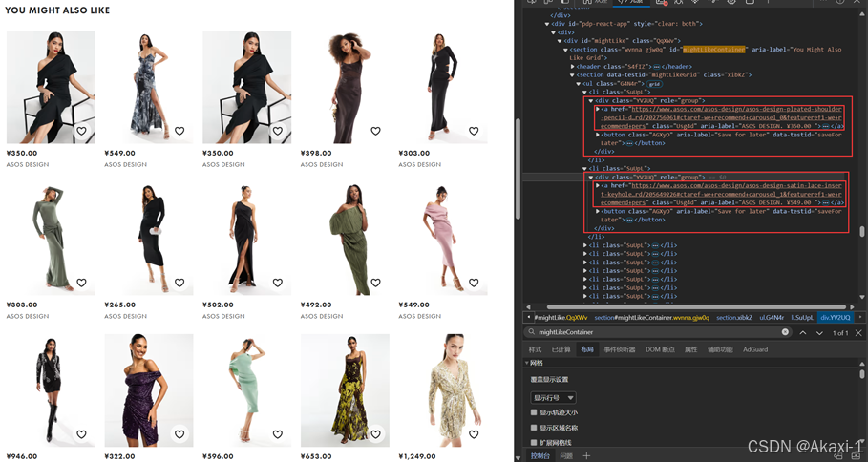Collapse the grid section in layout pane
The image size is (868, 462).
[526, 363]
